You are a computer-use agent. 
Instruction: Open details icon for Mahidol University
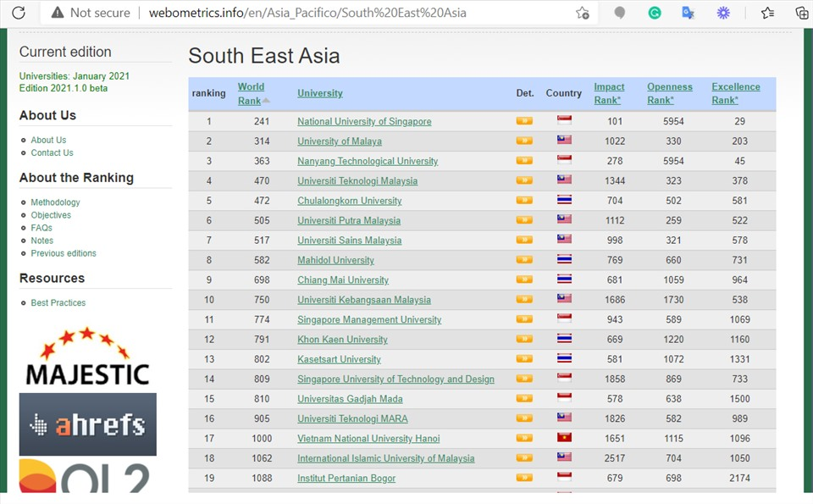tap(524, 259)
